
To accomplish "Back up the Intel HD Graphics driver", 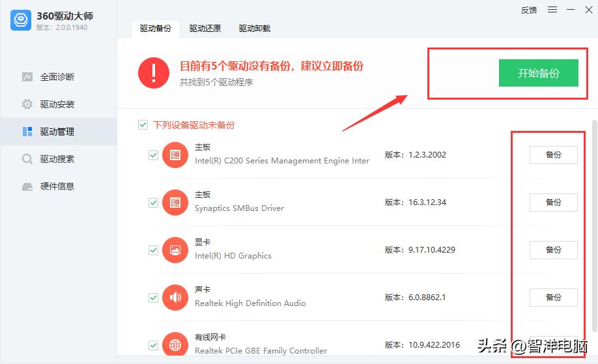I will coord(554,250).
